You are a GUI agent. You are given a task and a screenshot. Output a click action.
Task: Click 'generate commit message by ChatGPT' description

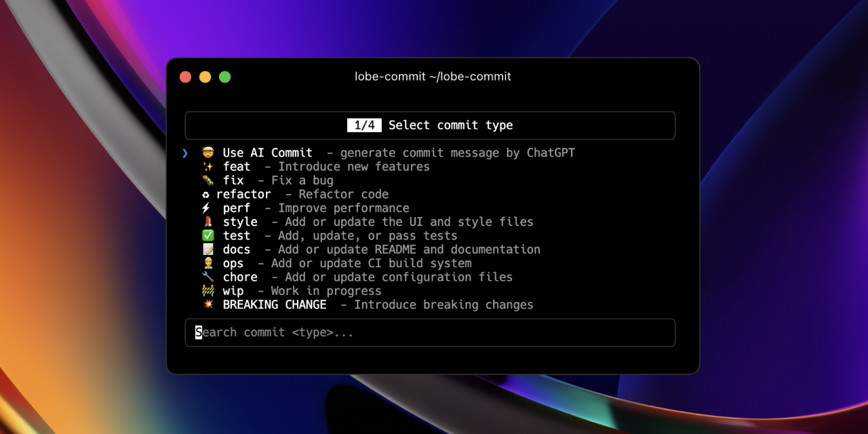point(458,153)
